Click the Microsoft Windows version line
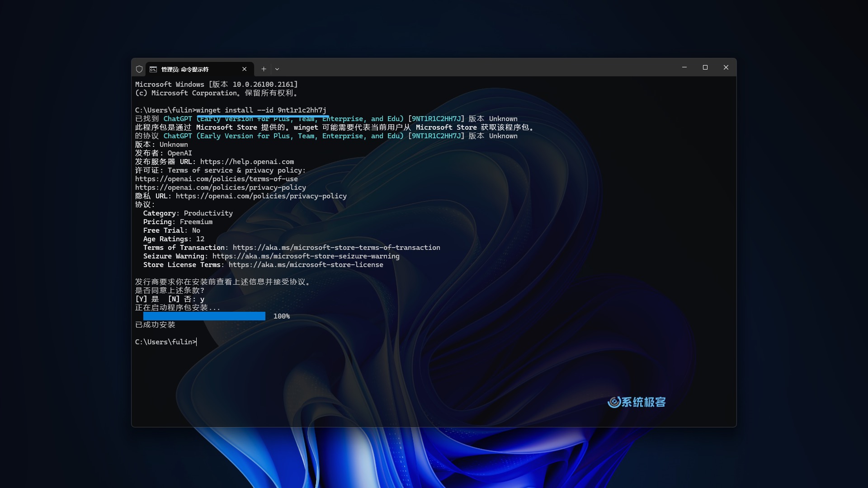This screenshot has width=868, height=488. click(217, 84)
